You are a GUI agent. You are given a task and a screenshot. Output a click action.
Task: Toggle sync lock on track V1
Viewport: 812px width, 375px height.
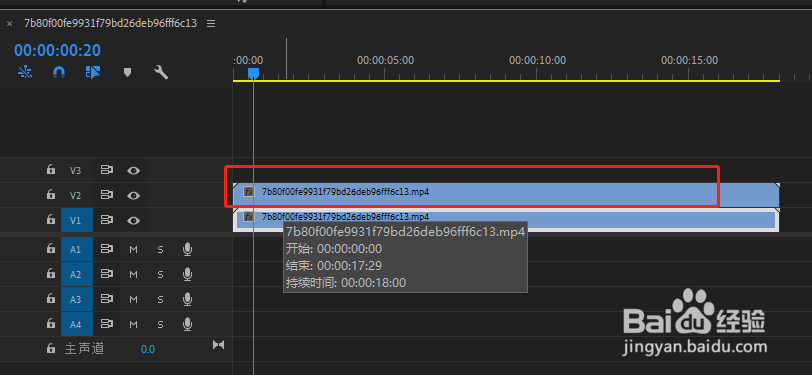[107, 221]
